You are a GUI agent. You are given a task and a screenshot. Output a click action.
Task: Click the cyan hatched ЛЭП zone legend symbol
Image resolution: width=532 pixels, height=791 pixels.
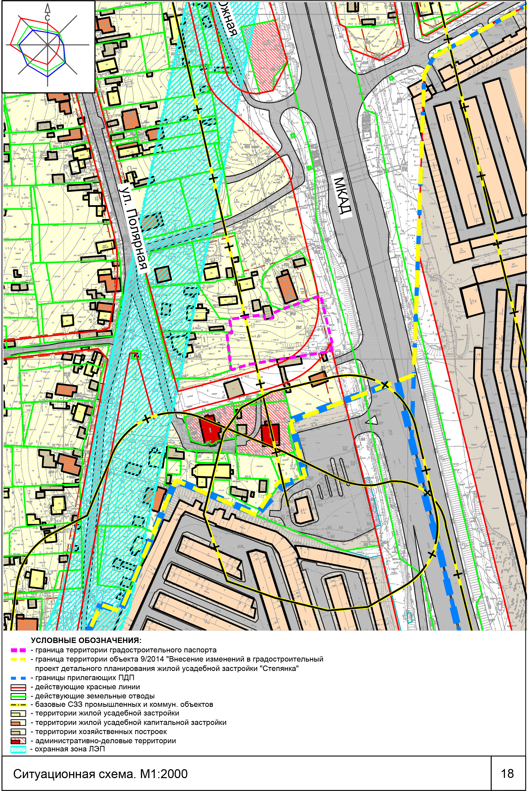pos(18,750)
